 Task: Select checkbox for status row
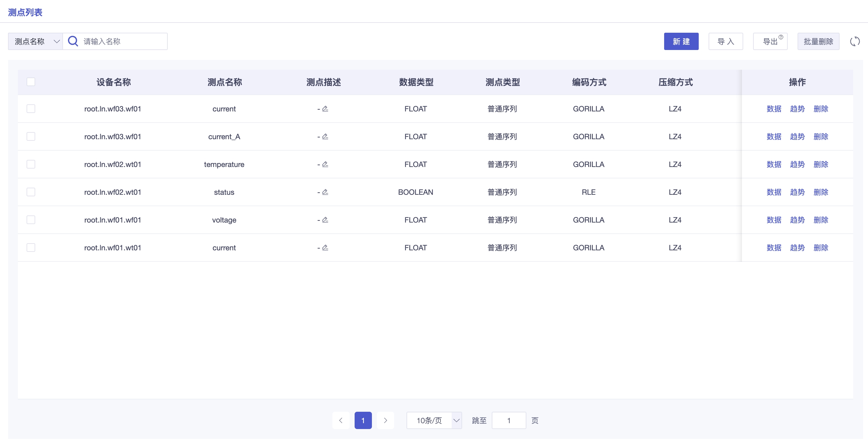[31, 192]
